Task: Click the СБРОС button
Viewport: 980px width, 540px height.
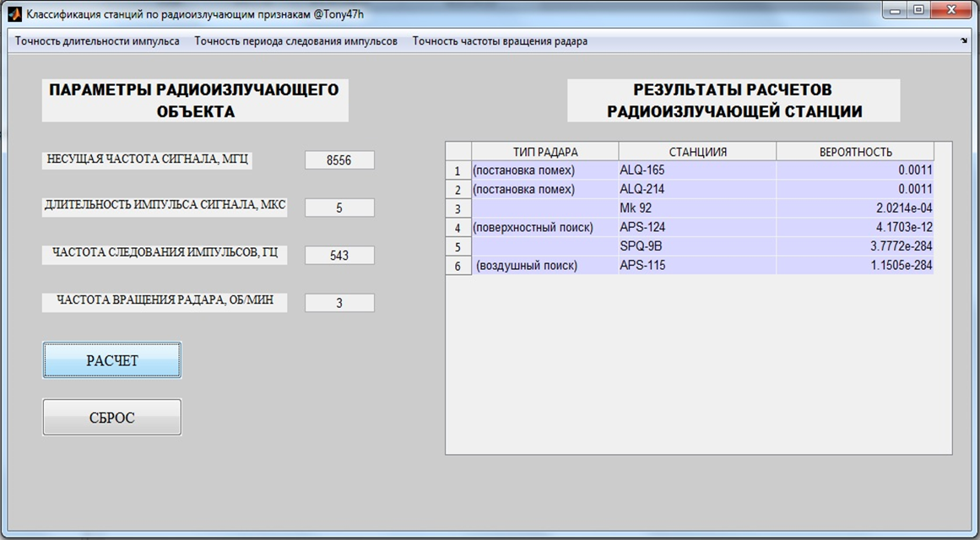Action: click(112, 418)
